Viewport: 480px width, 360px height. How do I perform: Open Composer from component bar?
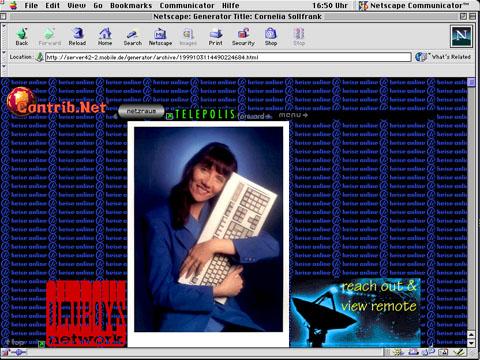pyautogui.click(x=458, y=352)
